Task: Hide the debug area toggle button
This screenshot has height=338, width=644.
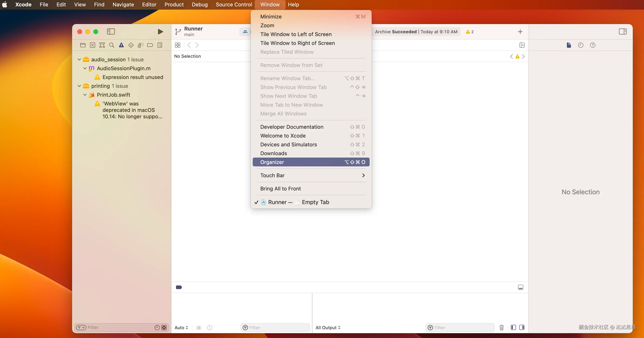Action: pos(520,287)
